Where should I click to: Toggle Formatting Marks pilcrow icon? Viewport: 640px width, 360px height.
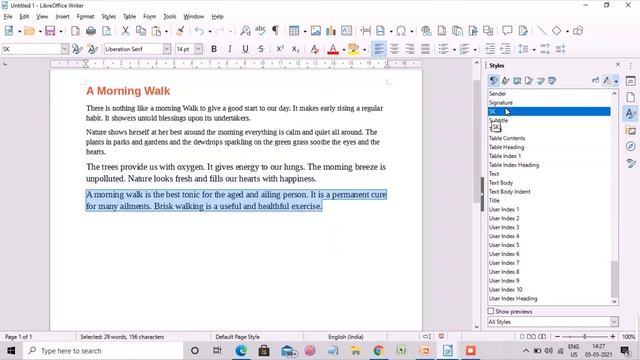click(x=276, y=31)
